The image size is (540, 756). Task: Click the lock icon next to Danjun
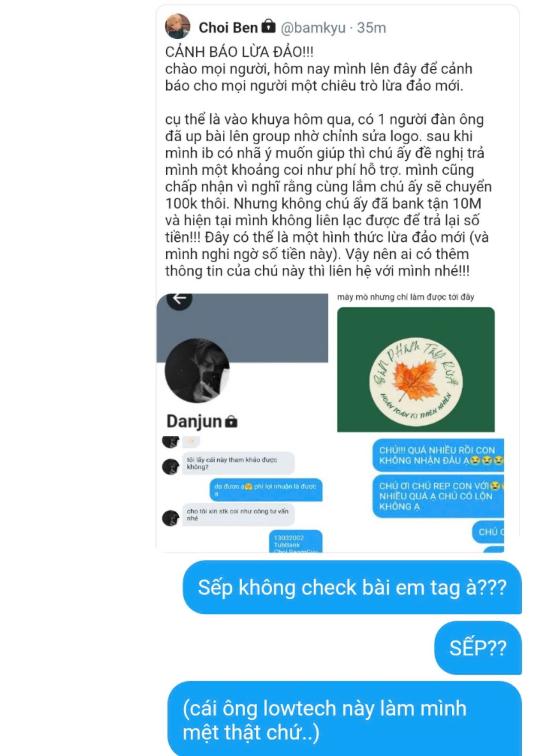click(231, 422)
